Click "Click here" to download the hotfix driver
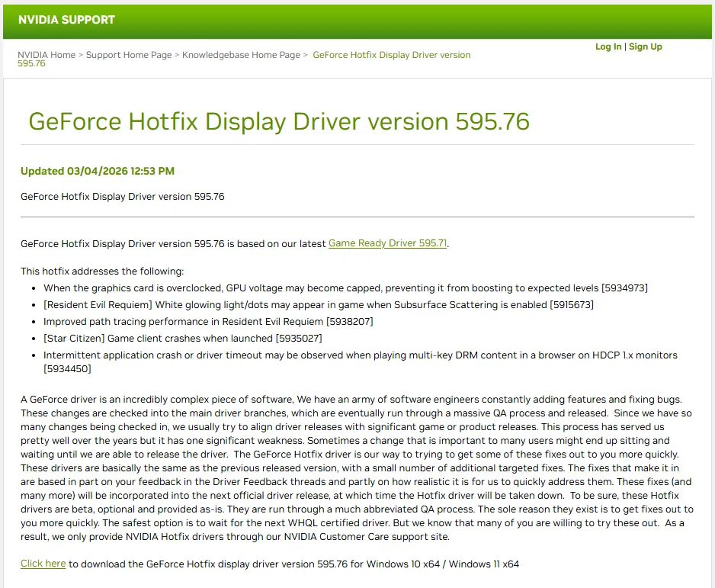Screen dimensions: 715x588 [43, 564]
